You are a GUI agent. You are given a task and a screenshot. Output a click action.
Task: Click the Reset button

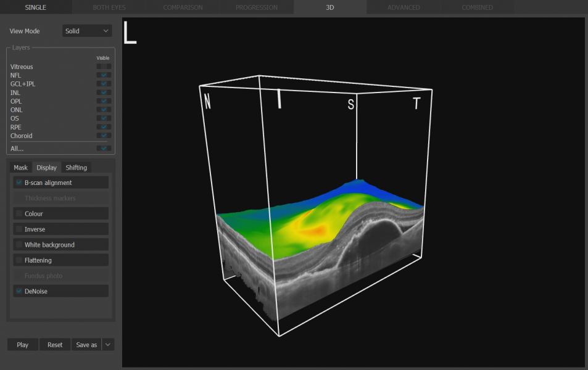[55, 345]
